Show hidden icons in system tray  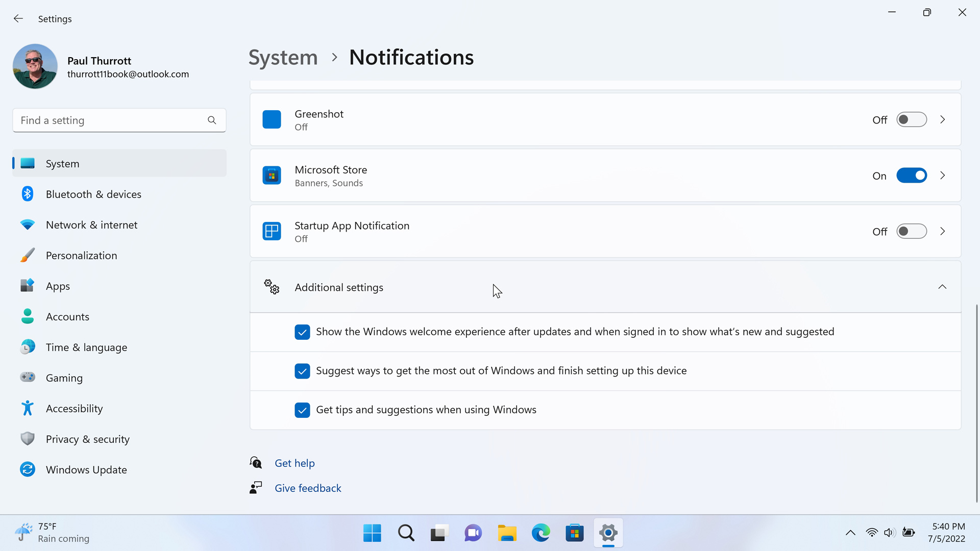click(x=850, y=533)
